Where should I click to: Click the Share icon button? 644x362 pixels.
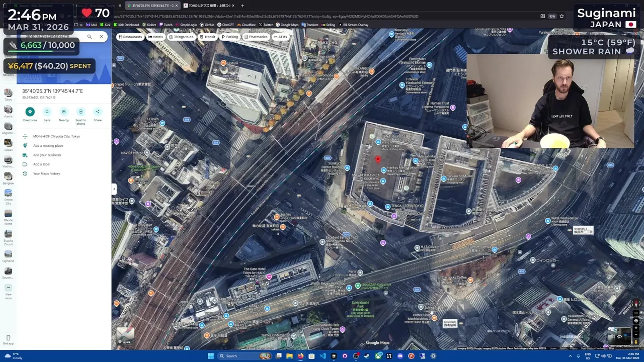tap(98, 112)
